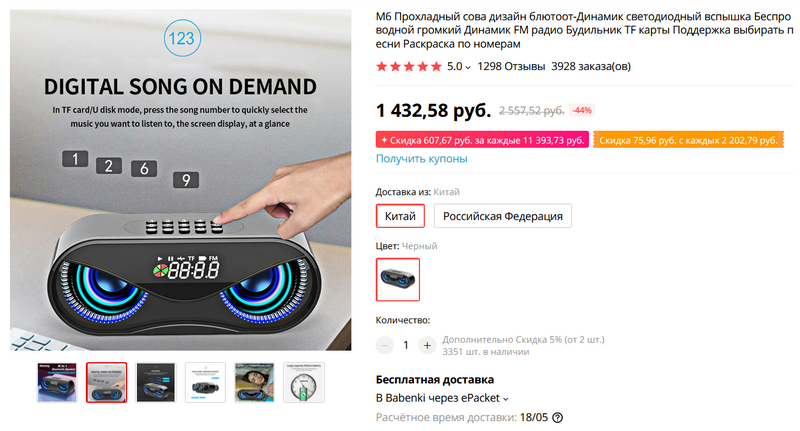The width and height of the screenshot is (800, 431).
Task: Open the Получить купоны link
Action: pyautogui.click(x=421, y=159)
